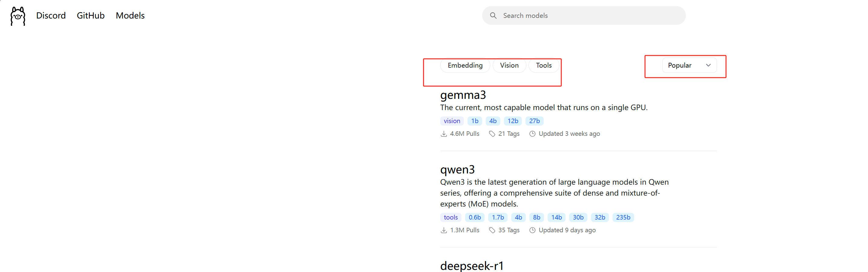Open the gemma3 model page
868x272 pixels.
tap(463, 95)
